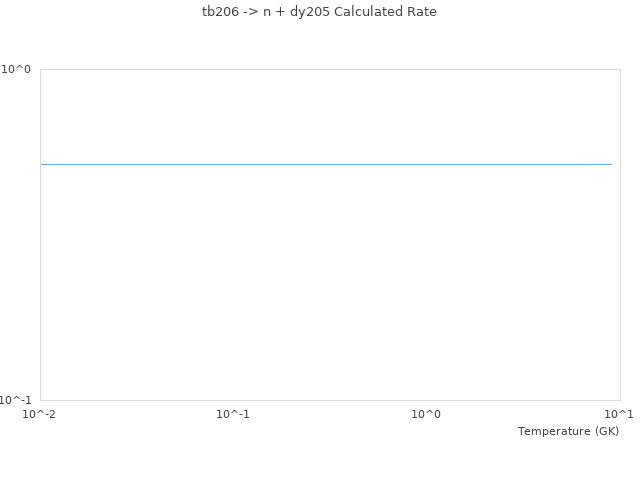Click the x-axis 10^-2 tick label
This screenshot has width=640, height=480.
(40, 414)
